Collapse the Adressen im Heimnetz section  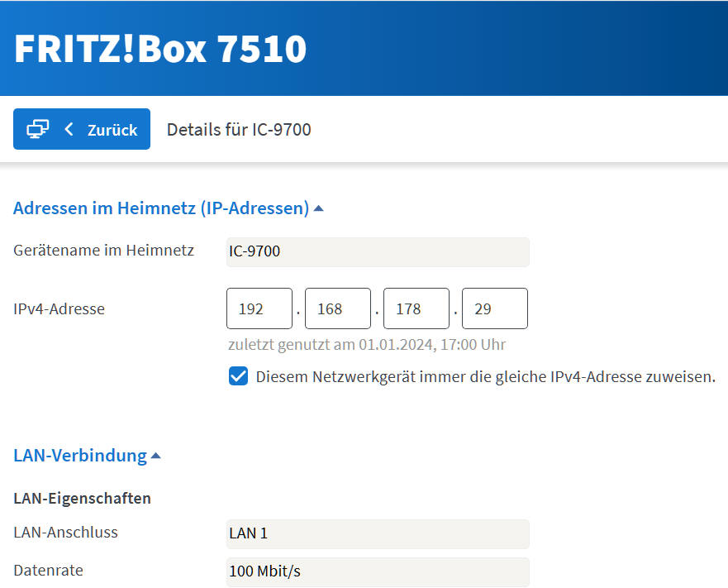click(161, 208)
